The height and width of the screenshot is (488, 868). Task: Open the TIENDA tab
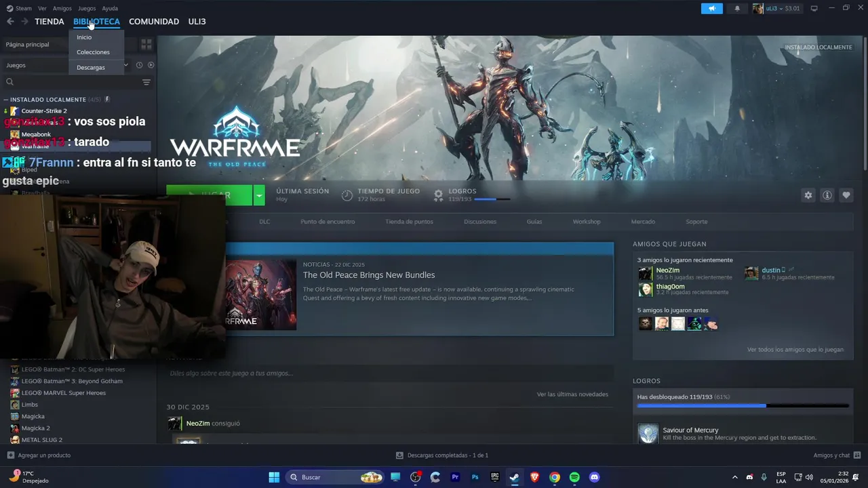coord(50,22)
